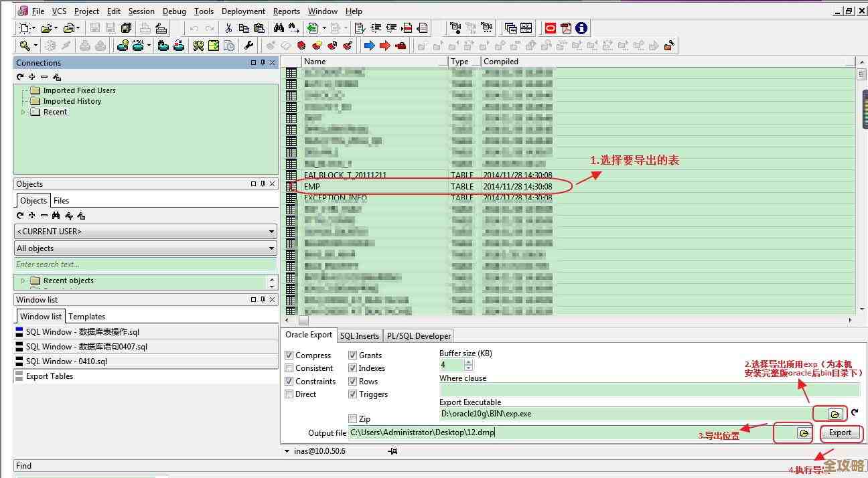Open the Session menu

click(x=141, y=11)
